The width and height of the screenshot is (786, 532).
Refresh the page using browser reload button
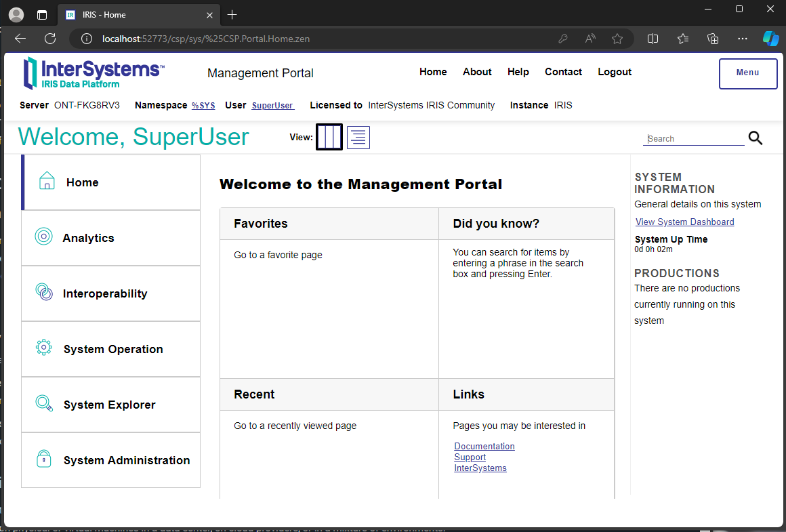point(50,39)
